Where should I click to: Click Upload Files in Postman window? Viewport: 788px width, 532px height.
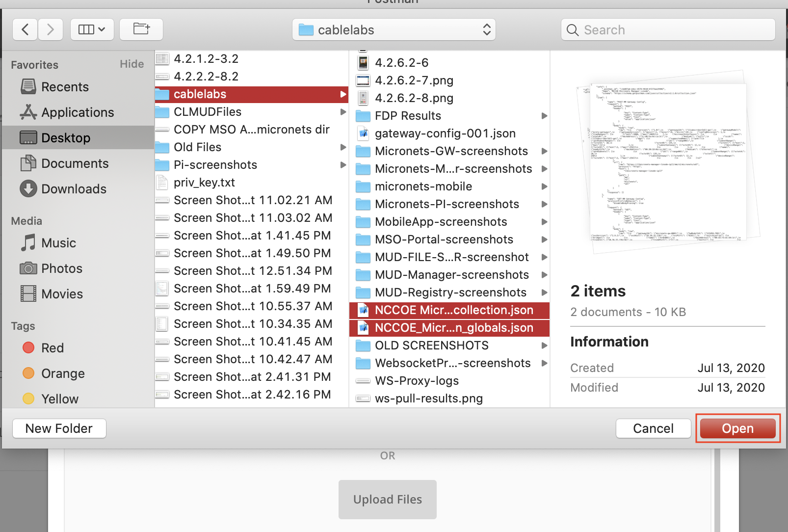click(388, 500)
